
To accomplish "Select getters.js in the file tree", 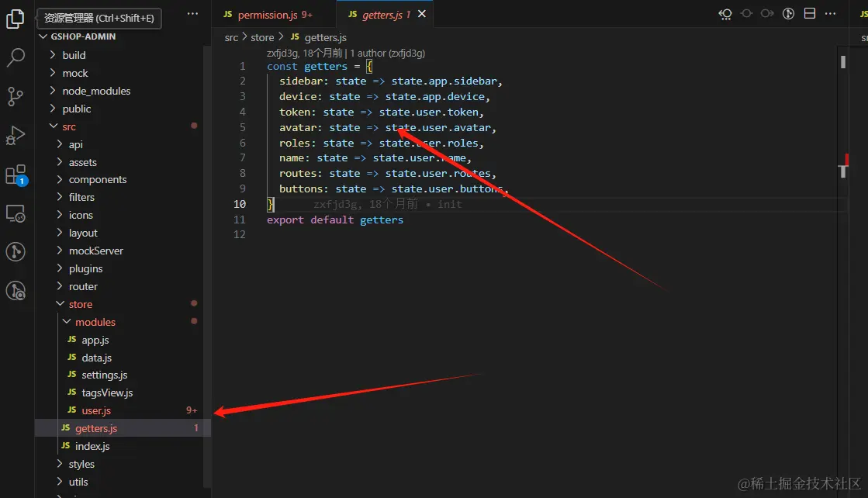I will click(123, 427).
